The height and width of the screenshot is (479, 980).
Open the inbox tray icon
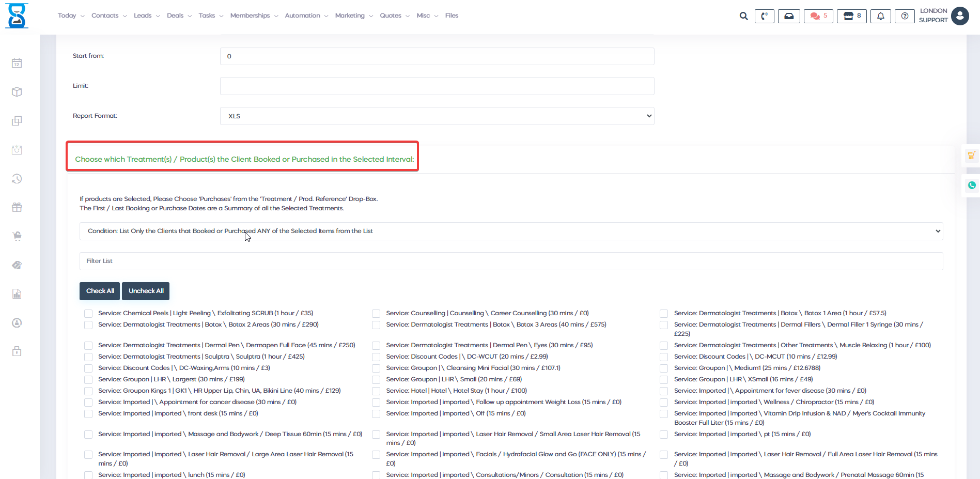point(789,16)
